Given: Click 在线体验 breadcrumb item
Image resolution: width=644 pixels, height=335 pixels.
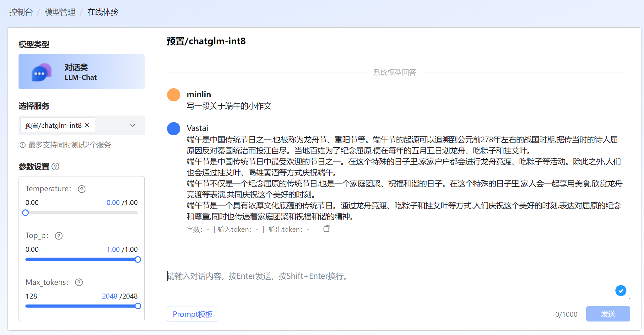Looking at the screenshot, I should coord(103,12).
